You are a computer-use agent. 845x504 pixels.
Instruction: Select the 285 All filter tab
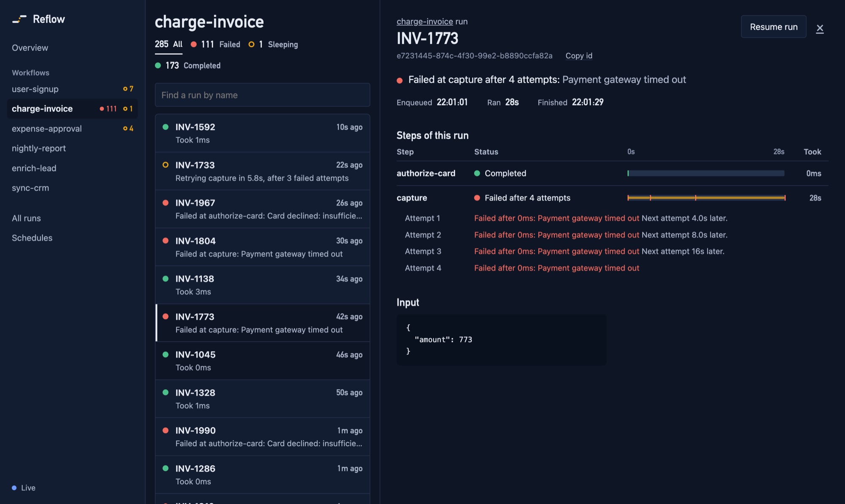(169, 44)
